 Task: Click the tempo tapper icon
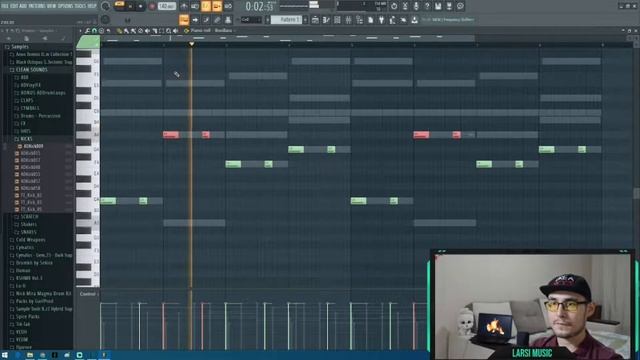click(x=392, y=20)
